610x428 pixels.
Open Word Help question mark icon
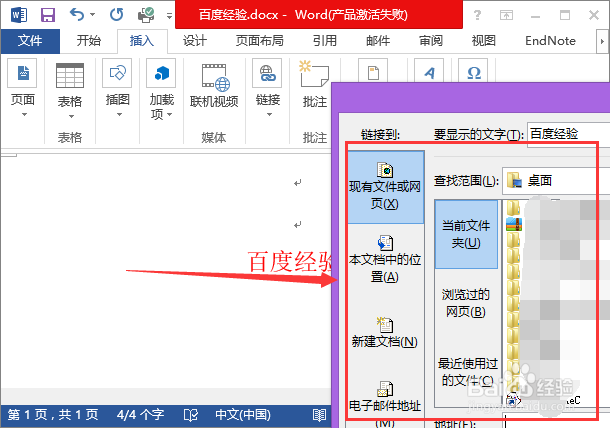pos(477,15)
